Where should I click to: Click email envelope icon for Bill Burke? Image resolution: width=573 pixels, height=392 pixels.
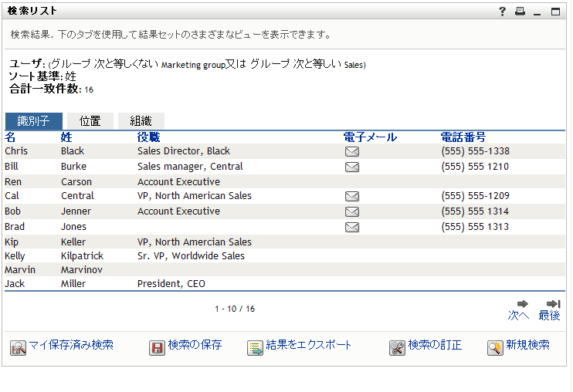(x=352, y=167)
